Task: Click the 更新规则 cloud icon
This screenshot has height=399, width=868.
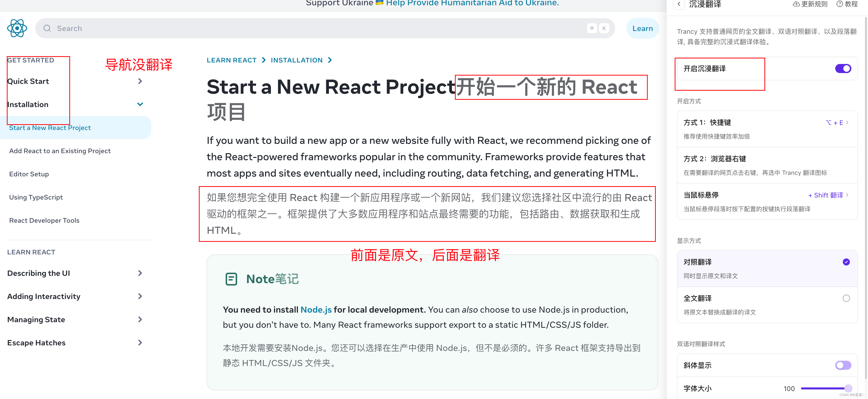Action: click(x=796, y=4)
